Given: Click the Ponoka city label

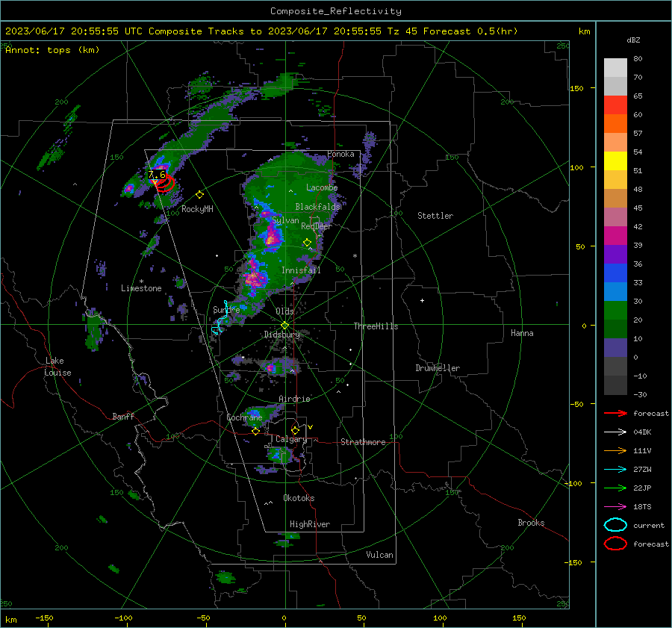Looking at the screenshot, I should (340, 154).
